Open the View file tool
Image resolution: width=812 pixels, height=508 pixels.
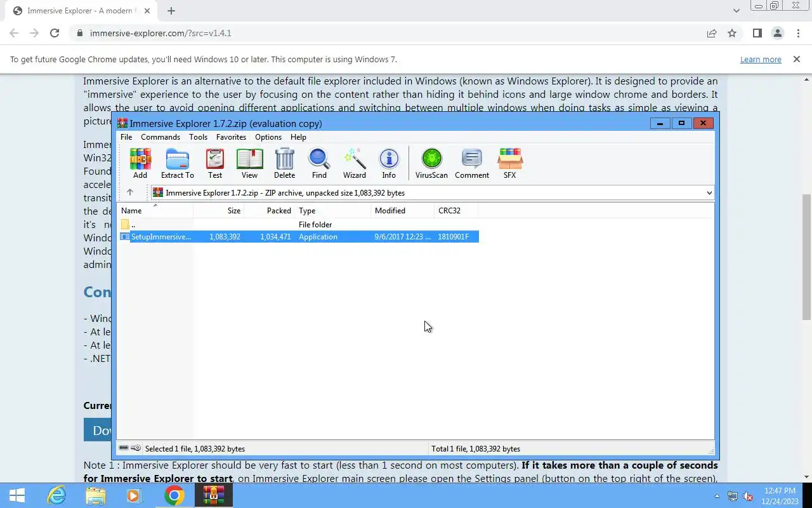coord(249,163)
